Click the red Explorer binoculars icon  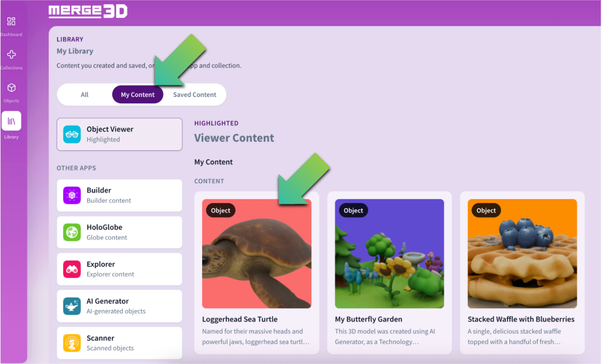(x=72, y=269)
